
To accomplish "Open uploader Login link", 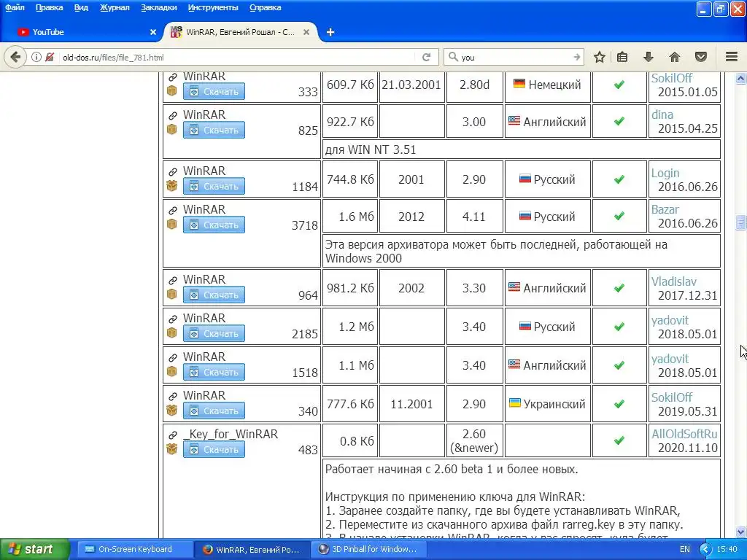I will tap(665, 173).
